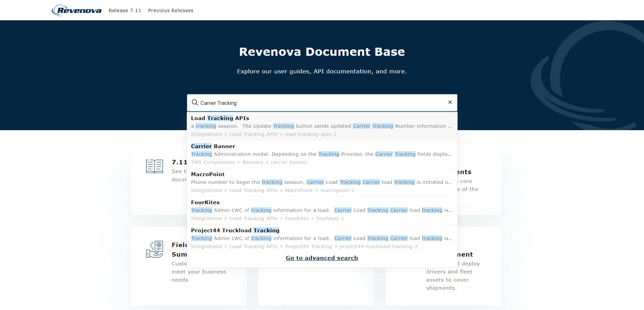Click the Field Summary card's document icon
The height and width of the screenshot is (310, 644).
[x=154, y=249]
